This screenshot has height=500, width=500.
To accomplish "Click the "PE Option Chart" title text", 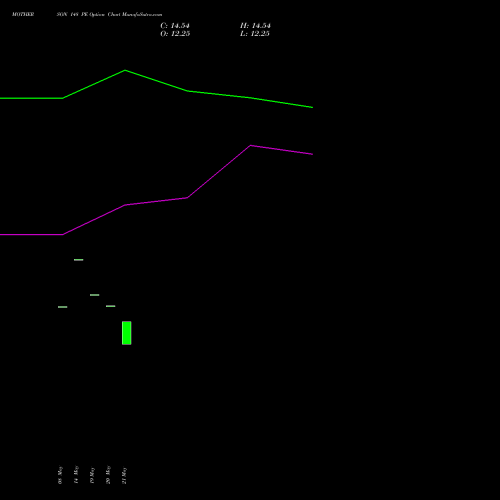I will tap(101, 15).
